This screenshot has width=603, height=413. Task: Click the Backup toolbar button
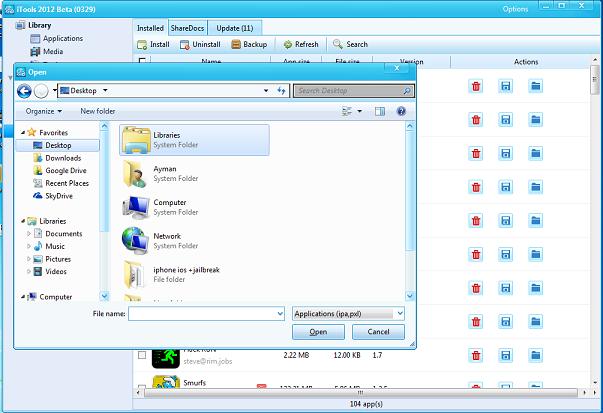249,45
